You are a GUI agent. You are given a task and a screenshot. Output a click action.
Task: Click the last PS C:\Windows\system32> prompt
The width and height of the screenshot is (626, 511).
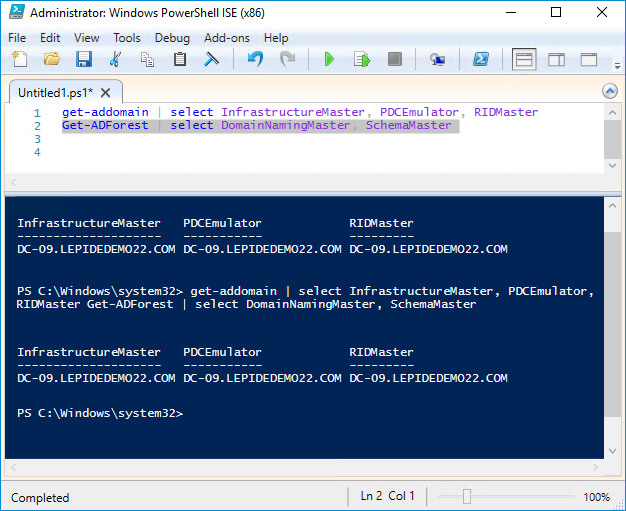100,413
